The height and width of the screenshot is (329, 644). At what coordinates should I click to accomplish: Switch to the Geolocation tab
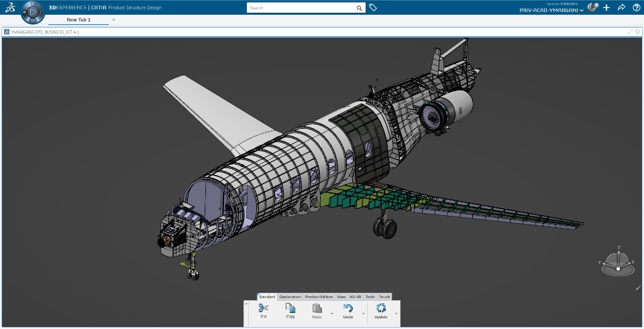click(290, 297)
